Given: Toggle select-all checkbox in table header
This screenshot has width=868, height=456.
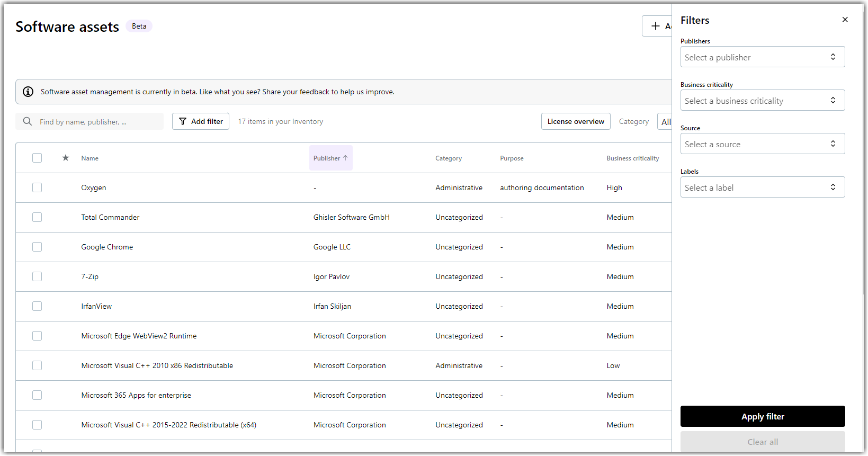Looking at the screenshot, I should (x=37, y=158).
